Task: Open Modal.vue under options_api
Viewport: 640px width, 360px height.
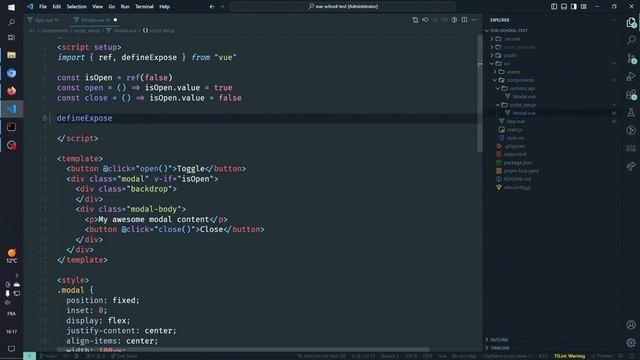Action: tap(524, 96)
